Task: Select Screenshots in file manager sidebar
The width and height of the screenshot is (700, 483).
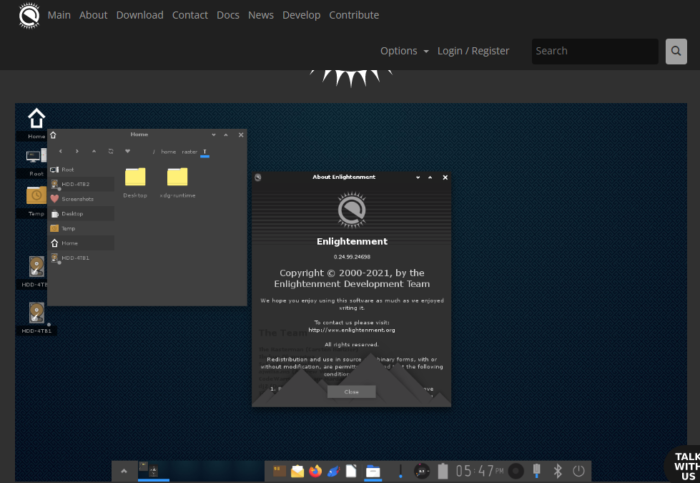Action: (81, 199)
